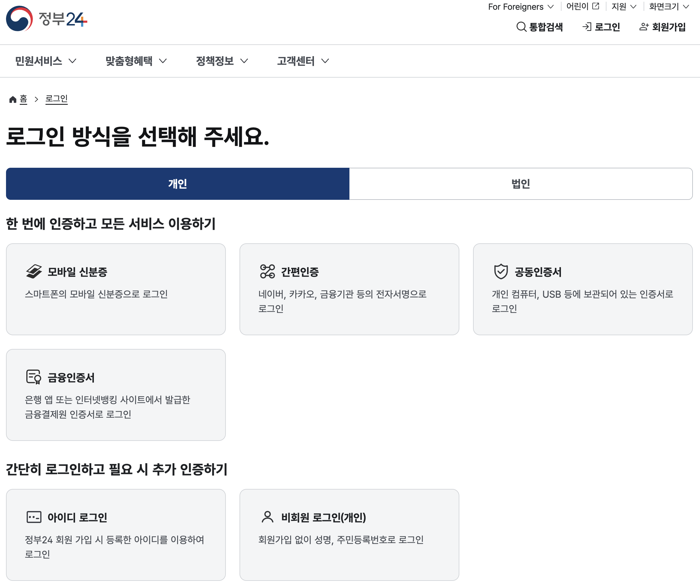The height and width of the screenshot is (588, 700).
Task: Click the 모바일 신분증 card icon
Action: pos(34,271)
